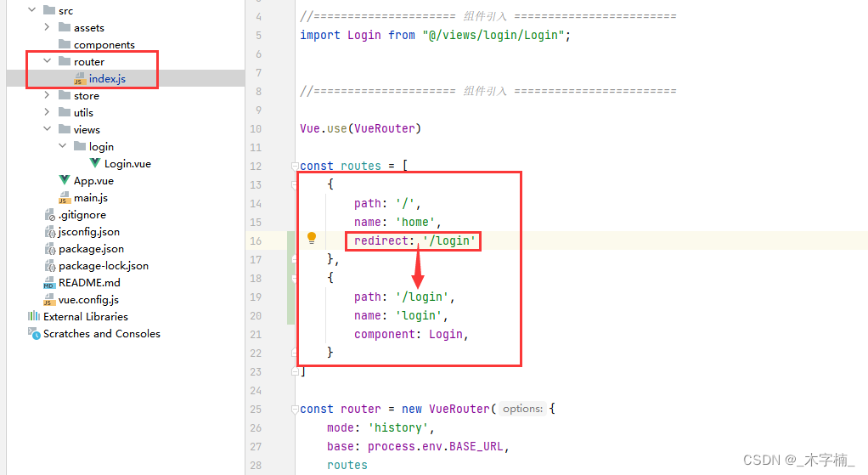Viewport: 868px width, 475px height.
Task: Select vue.config.js in the project tree
Action: [x=88, y=300]
